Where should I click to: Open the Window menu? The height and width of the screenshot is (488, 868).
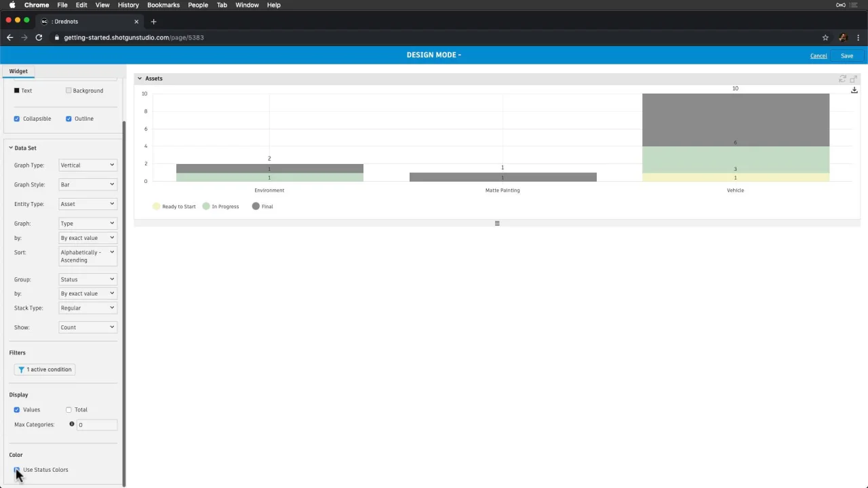[x=247, y=5]
